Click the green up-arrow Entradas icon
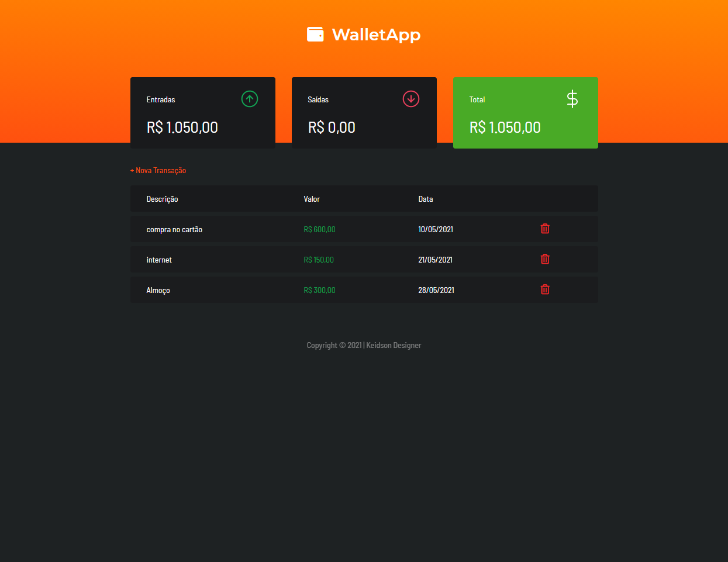This screenshot has height=562, width=728. [x=250, y=99]
